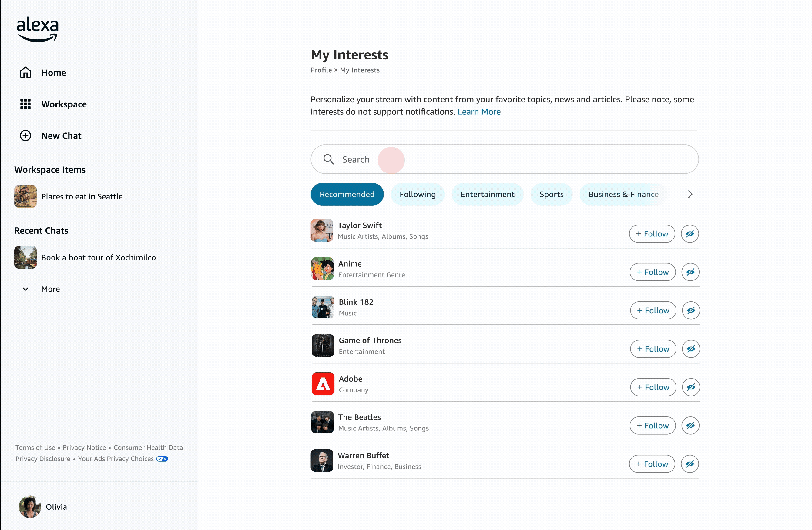Select the Entertainment tab
Image resolution: width=812 pixels, height=530 pixels.
click(487, 194)
